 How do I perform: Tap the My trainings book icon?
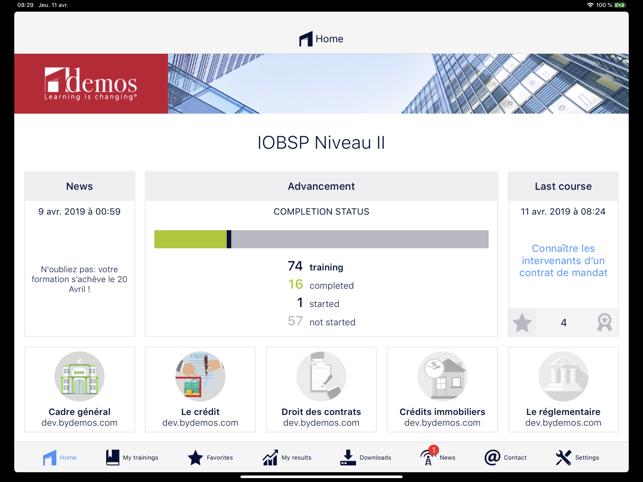click(x=112, y=457)
